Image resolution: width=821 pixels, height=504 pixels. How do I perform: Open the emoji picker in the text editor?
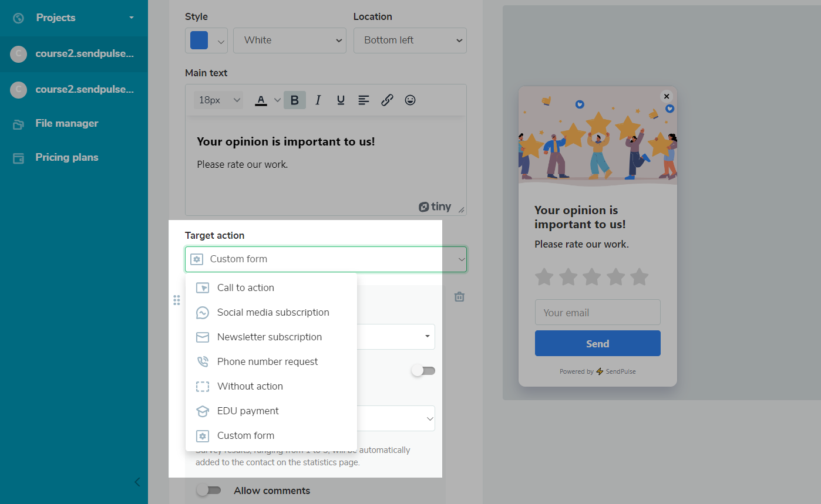(x=409, y=100)
